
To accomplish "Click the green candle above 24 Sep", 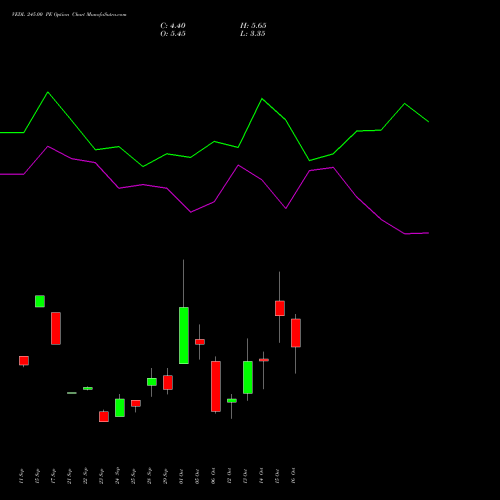I will (120, 408).
